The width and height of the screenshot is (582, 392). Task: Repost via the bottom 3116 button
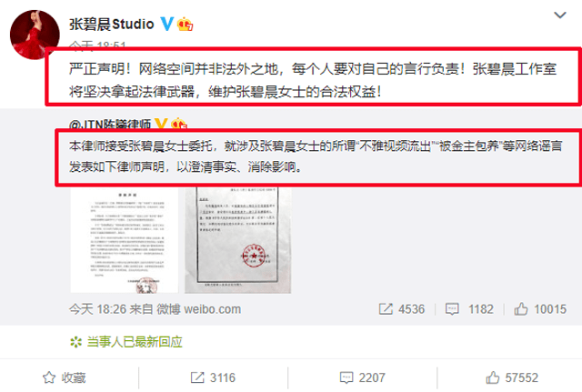[213, 377]
